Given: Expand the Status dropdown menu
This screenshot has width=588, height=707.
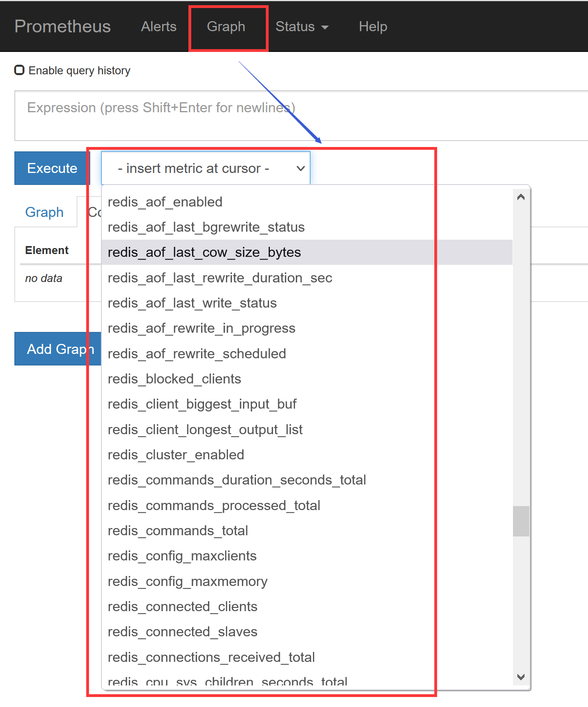Looking at the screenshot, I should pyautogui.click(x=302, y=26).
